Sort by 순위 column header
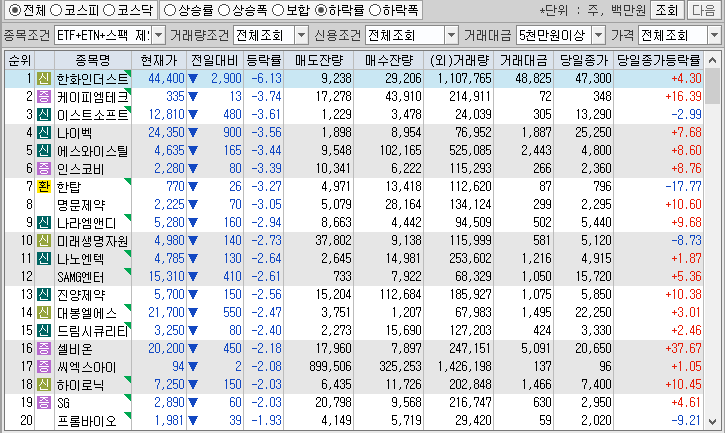Viewport: 725px width, 433px height. pos(20,60)
